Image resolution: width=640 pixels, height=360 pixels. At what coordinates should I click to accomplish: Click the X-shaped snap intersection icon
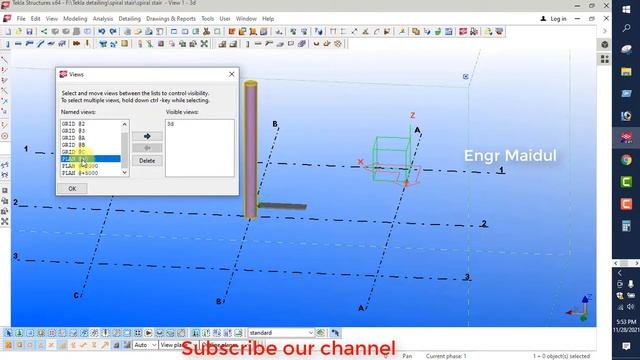click(51, 345)
